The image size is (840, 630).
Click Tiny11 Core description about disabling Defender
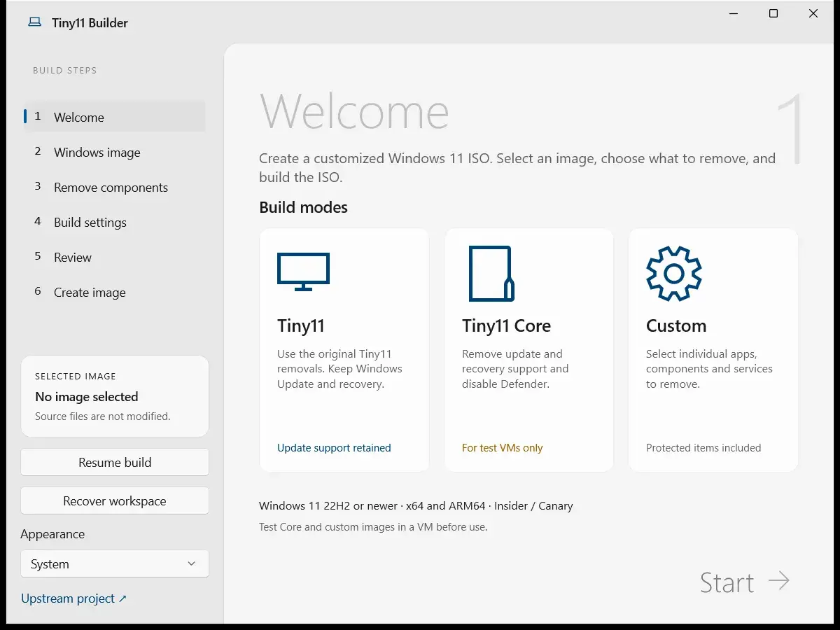515,369
